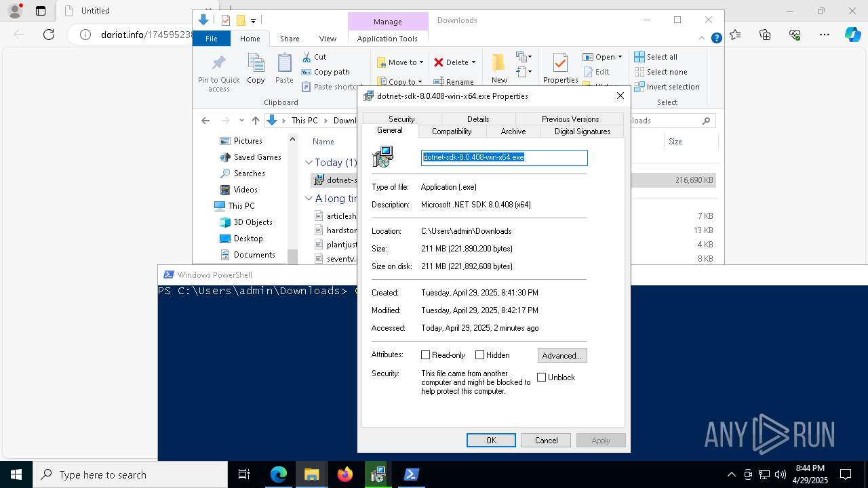
Task: Click Explorer search magnifier icon
Action: click(706, 121)
